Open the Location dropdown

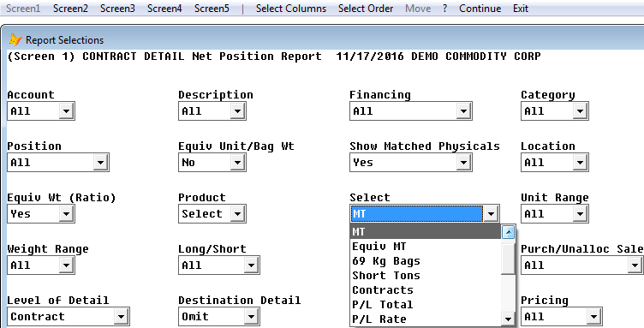tap(580, 163)
